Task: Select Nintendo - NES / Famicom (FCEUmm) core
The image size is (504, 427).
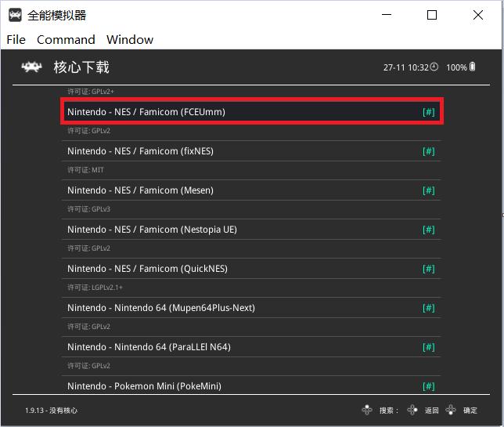Action: pos(252,111)
